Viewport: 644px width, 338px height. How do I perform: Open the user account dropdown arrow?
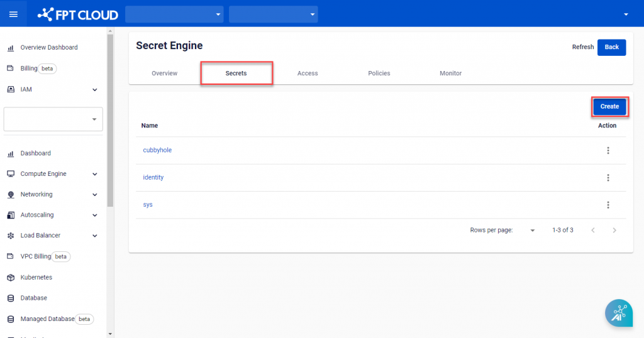(625, 14)
